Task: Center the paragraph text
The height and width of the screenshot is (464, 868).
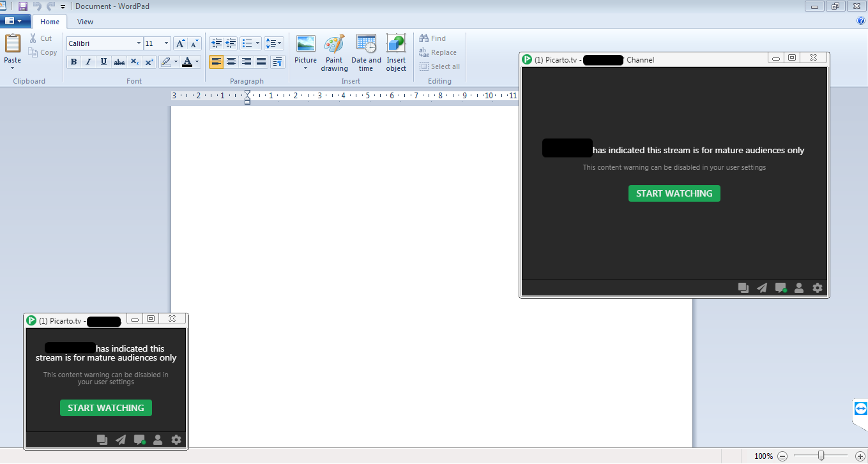Action: (231, 62)
